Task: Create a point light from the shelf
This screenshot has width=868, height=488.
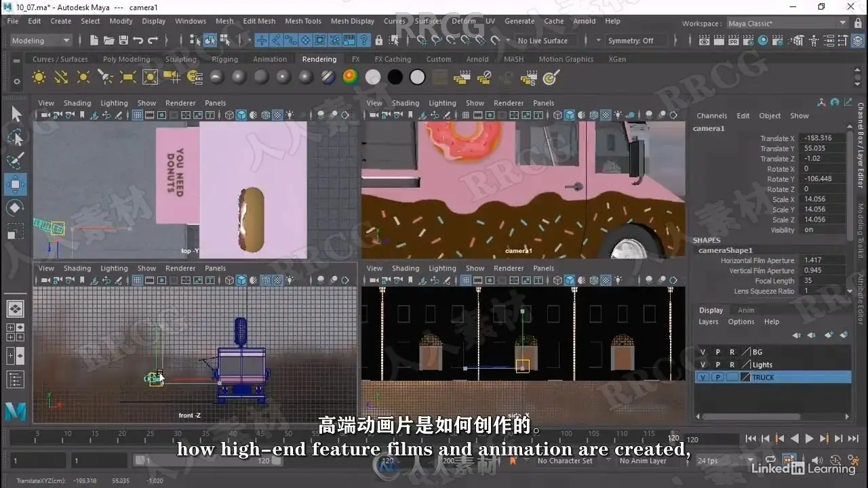Action: (83, 77)
